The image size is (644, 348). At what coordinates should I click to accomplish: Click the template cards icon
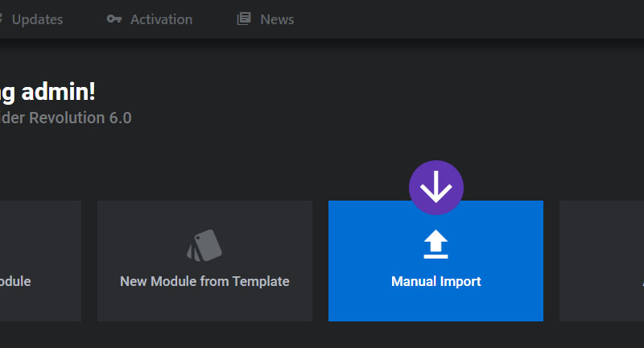click(204, 245)
